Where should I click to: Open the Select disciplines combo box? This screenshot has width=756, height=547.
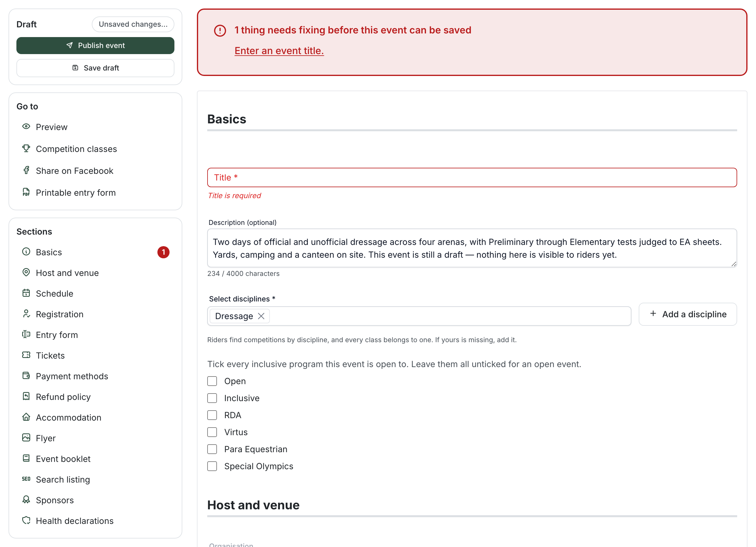[419, 316]
